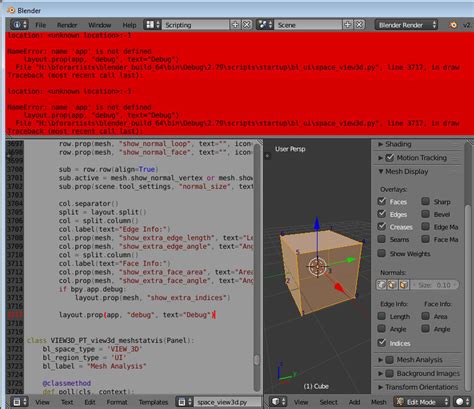Click the red X-axis manipulator arrow
474x409 pixels.
pos(339,288)
